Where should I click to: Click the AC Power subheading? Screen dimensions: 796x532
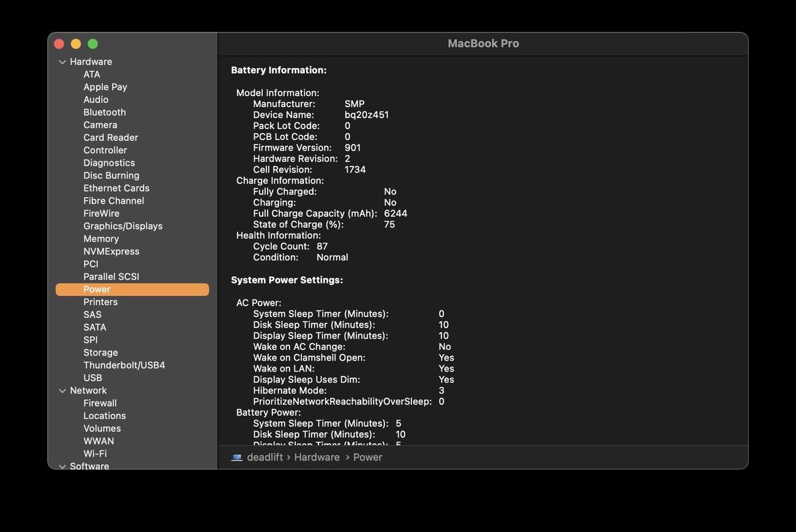(259, 303)
